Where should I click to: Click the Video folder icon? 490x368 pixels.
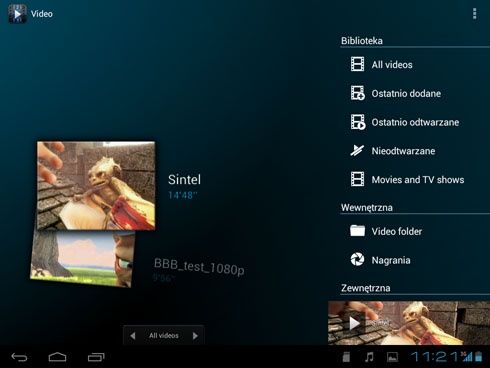coord(357,231)
